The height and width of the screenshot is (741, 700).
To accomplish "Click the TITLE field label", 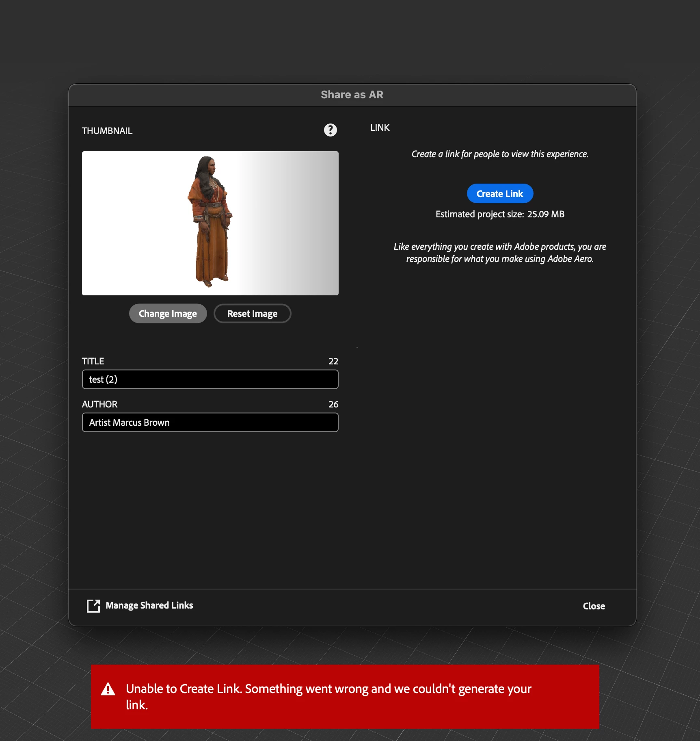I will (93, 361).
